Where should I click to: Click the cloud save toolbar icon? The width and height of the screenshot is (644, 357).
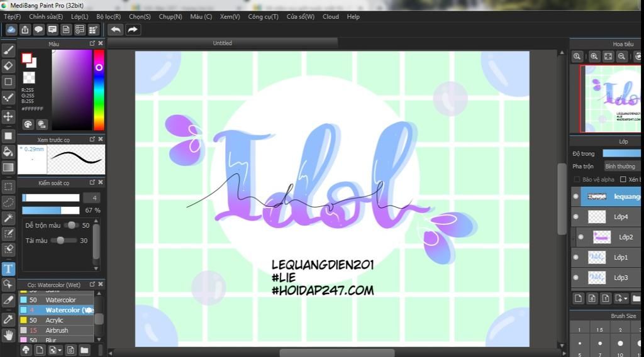tap(11, 30)
